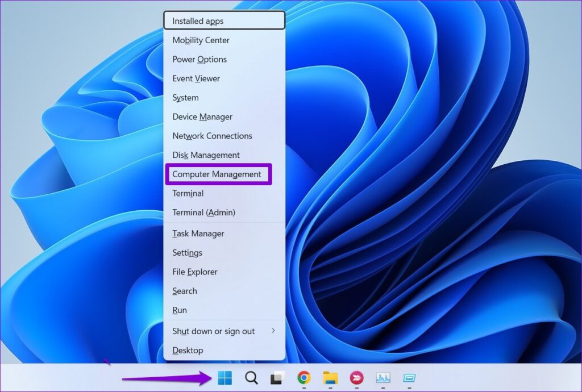
Task: Open Device Manager
Action: coord(202,116)
